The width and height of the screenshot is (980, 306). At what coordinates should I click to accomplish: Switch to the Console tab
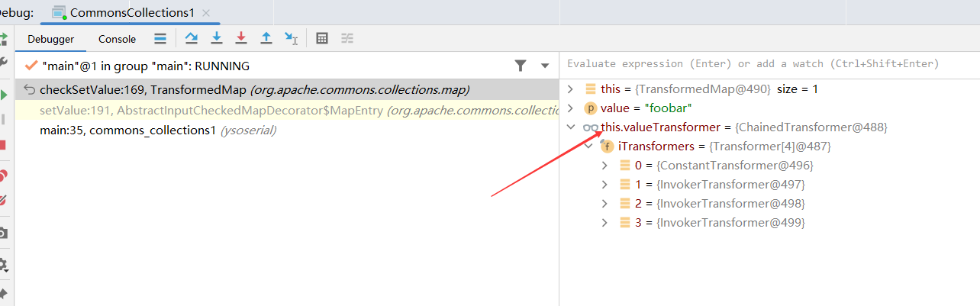click(117, 39)
